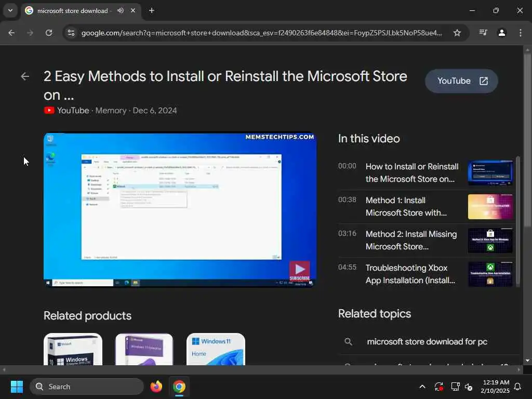The height and width of the screenshot is (399, 532).
Task: Click the Troubleshooting Xbox chapter thumbnail
Action: coord(490,274)
